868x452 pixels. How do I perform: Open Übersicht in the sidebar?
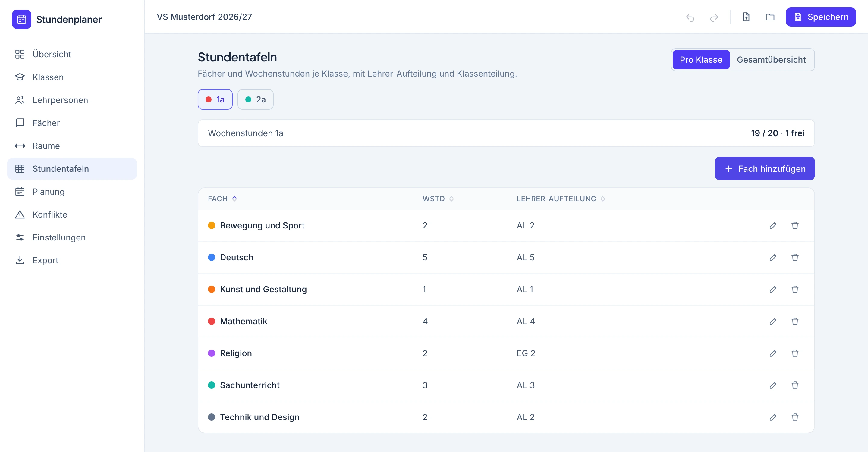72,54
